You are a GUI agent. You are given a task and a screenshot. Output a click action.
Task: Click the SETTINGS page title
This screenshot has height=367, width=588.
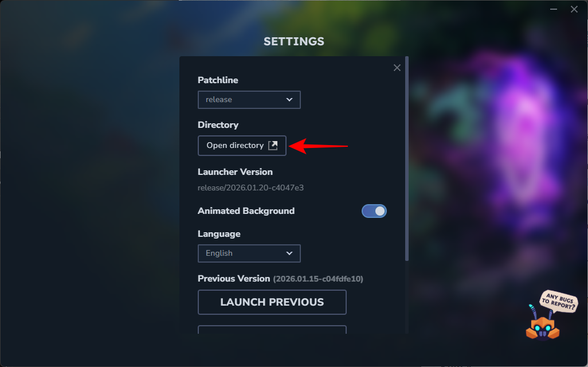(x=294, y=41)
